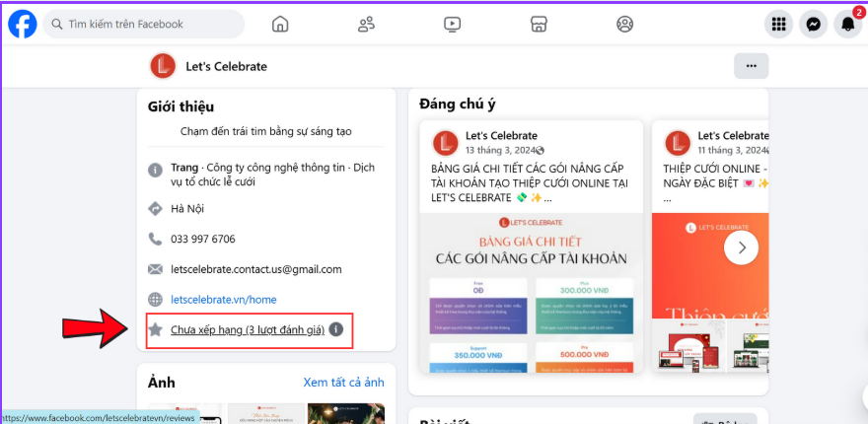
Task: Click the Free 0Đ plan card
Action: click(x=478, y=306)
